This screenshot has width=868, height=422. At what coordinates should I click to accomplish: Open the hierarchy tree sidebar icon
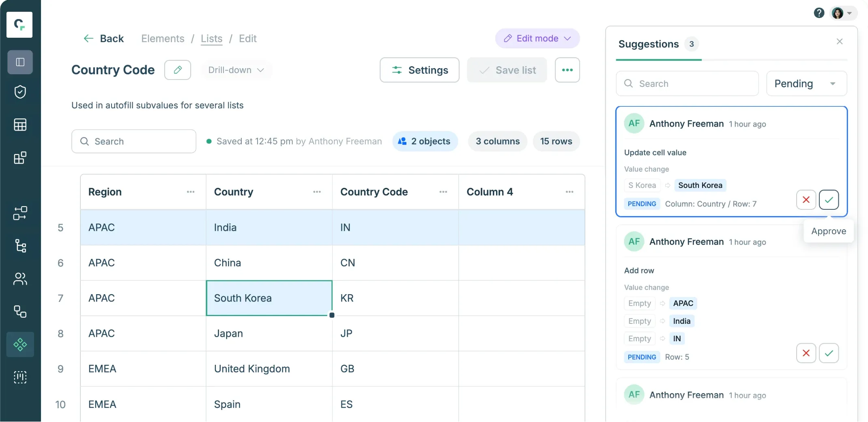pyautogui.click(x=20, y=246)
